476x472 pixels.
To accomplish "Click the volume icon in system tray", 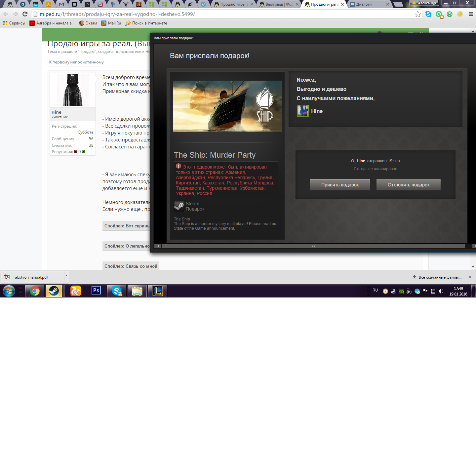I will coord(441,291).
